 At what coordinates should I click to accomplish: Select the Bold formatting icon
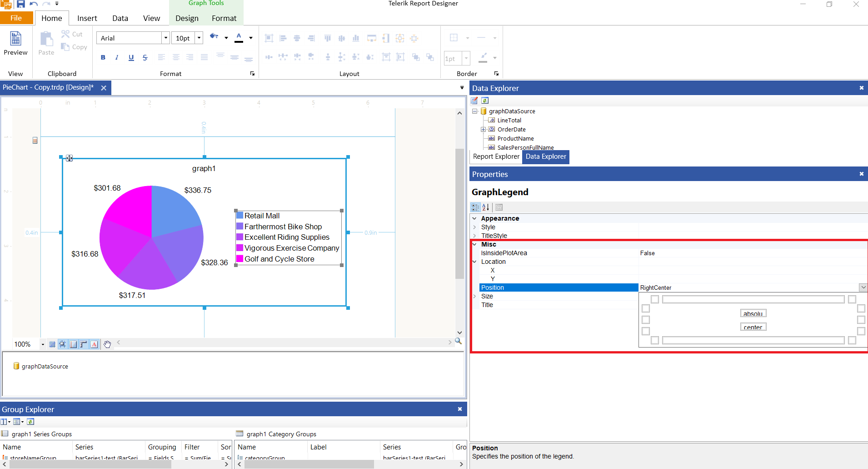103,57
